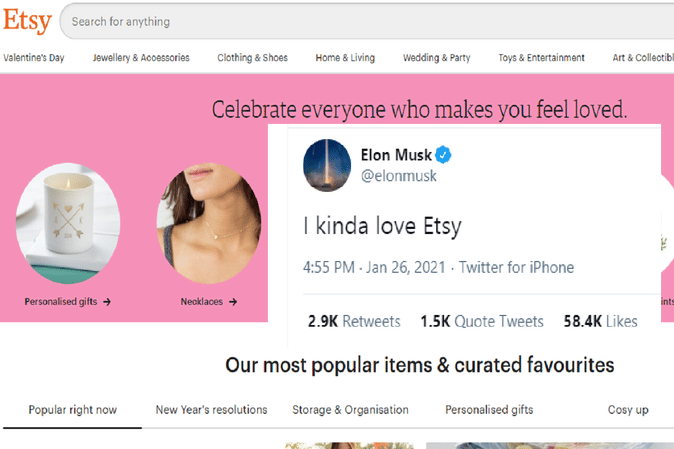This screenshot has height=449, width=674.
Task: Select the Popular right now tab
Action: click(x=72, y=410)
